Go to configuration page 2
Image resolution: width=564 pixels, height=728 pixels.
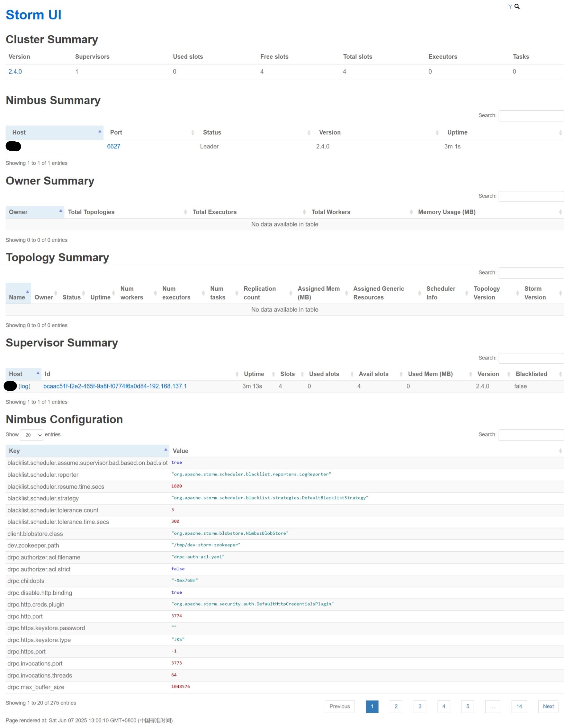point(396,706)
